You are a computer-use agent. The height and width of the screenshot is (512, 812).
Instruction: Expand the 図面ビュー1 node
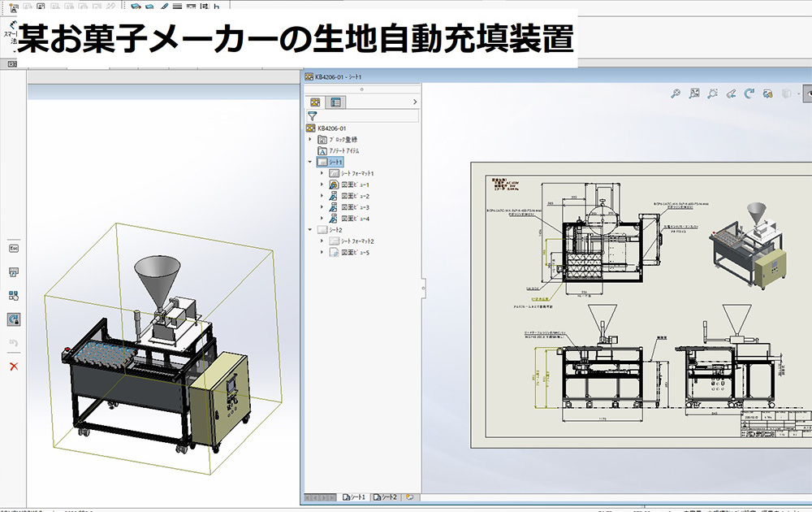(322, 184)
